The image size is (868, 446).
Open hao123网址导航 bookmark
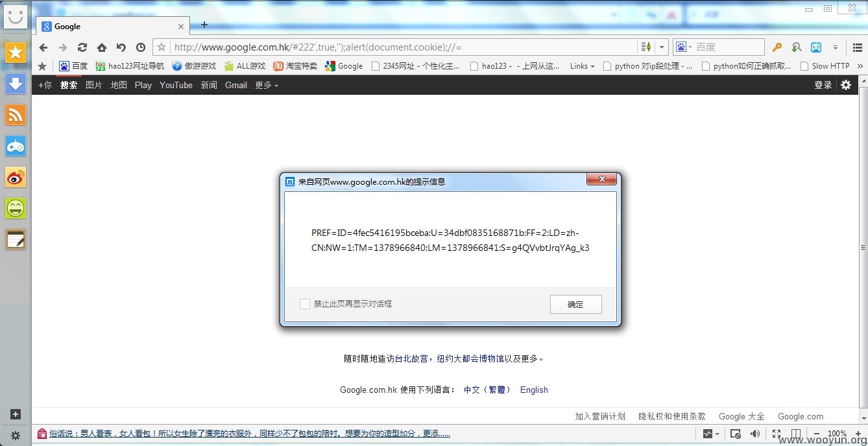[130, 66]
